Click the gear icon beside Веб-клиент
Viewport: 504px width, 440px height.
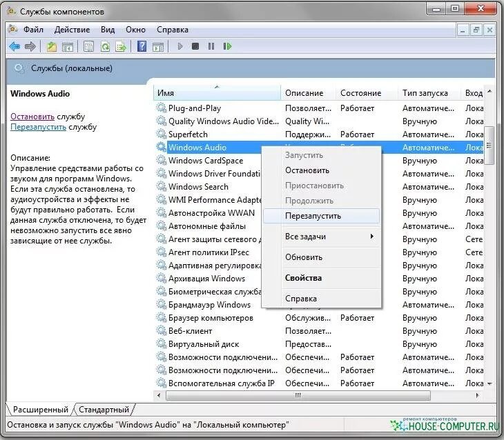(x=161, y=330)
